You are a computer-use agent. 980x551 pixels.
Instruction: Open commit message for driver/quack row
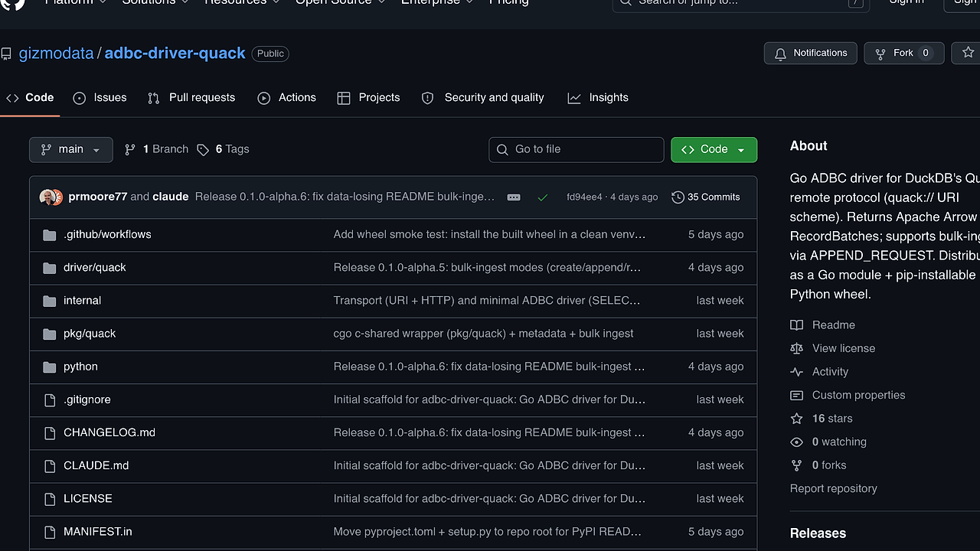click(487, 267)
